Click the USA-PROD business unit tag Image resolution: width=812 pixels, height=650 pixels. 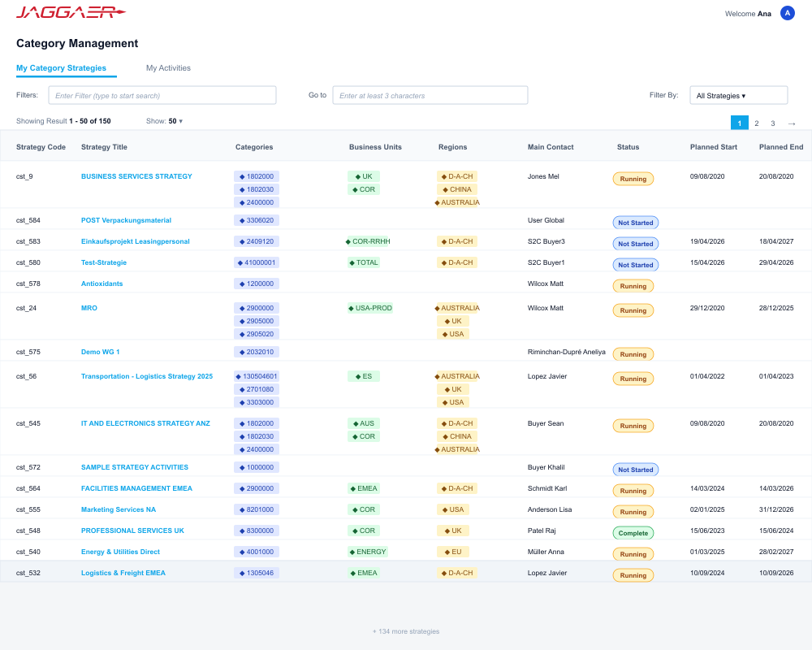[x=370, y=308]
